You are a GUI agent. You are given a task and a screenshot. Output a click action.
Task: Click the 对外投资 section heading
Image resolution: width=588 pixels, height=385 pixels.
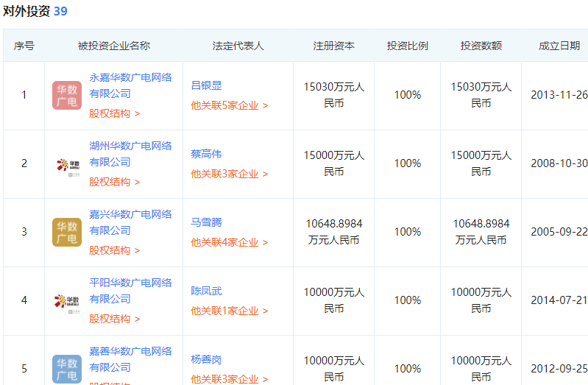point(26,11)
